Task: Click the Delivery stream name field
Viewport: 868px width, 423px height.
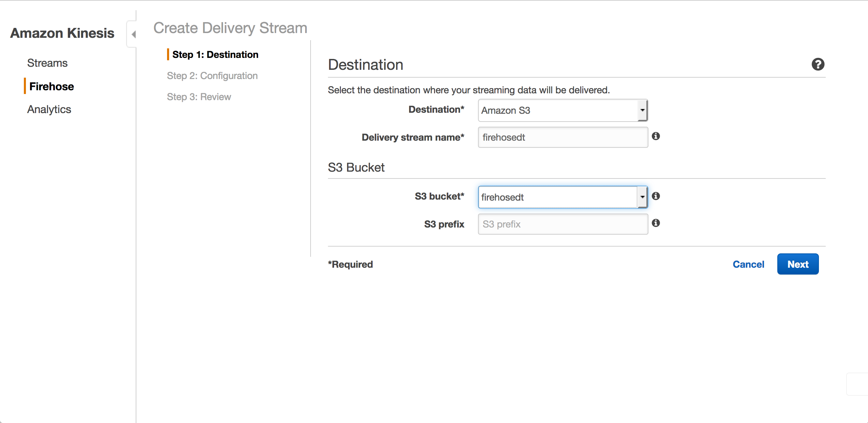Action: [563, 137]
